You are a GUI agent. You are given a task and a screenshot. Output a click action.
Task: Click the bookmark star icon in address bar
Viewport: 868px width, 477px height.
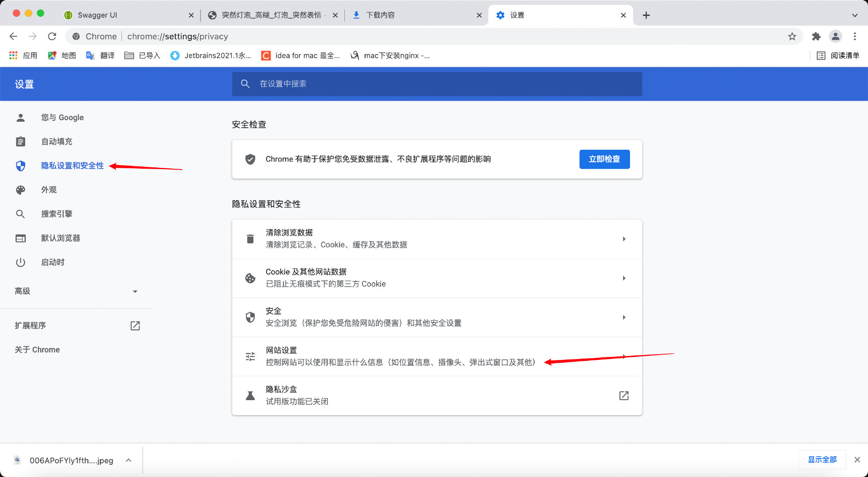pos(792,37)
